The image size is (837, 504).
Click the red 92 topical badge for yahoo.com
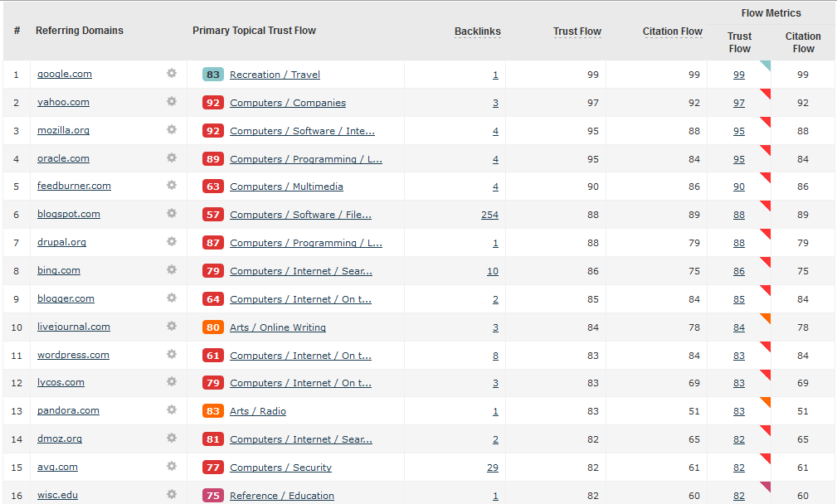[213, 103]
